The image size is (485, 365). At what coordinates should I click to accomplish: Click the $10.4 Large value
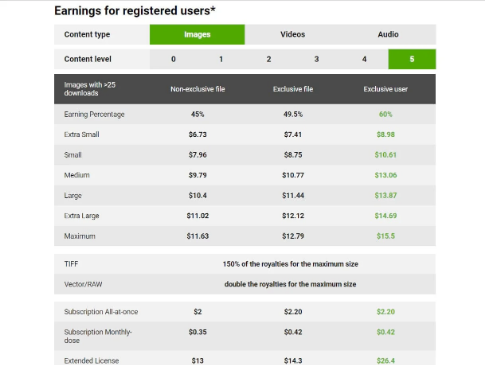(x=198, y=195)
